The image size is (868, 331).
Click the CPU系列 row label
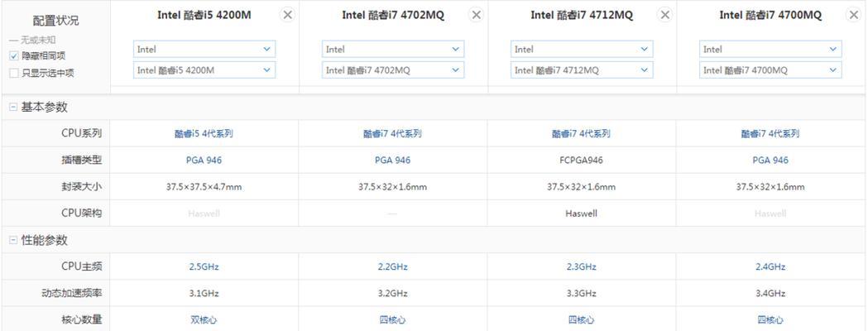(81, 133)
